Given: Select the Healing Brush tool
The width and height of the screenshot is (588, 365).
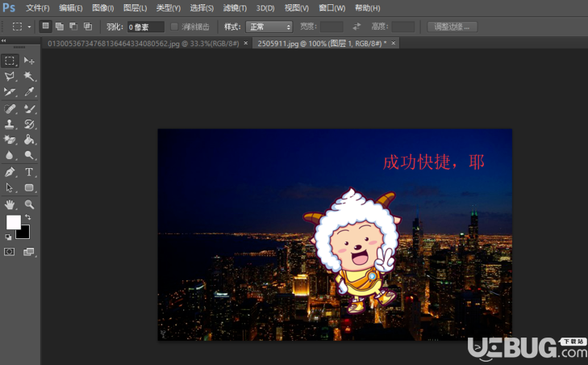Looking at the screenshot, I should tap(10, 109).
